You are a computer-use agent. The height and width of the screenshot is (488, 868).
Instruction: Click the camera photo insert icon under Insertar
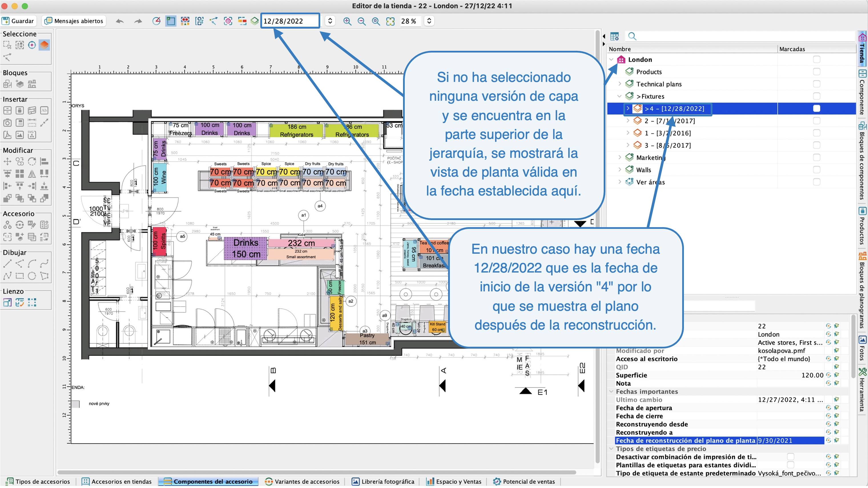[7, 123]
